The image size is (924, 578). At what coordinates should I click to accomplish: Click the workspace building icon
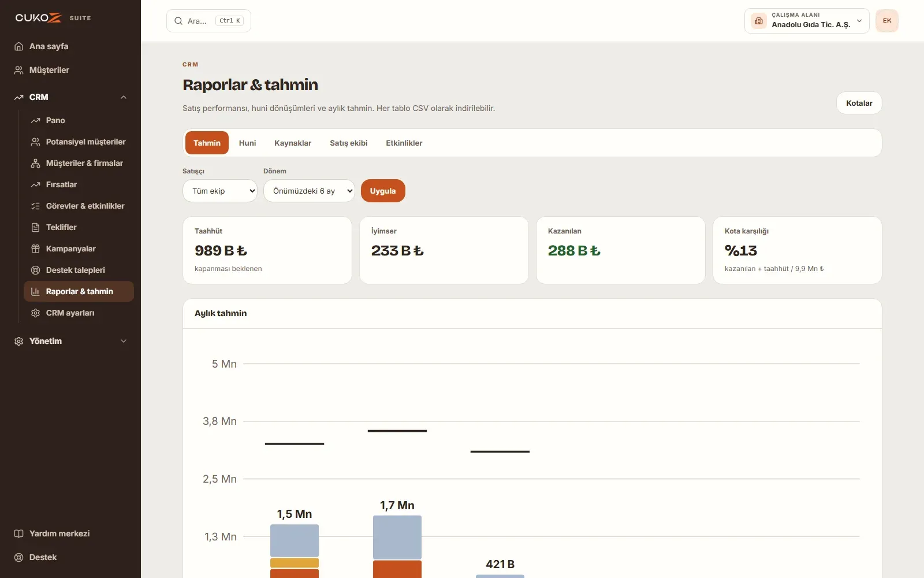[759, 21]
